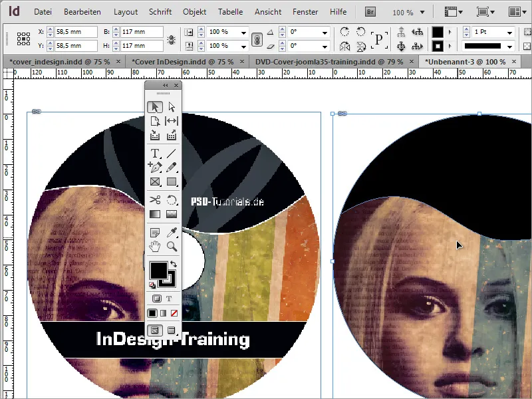Toggle constrain scaling proportions chain
Image resolution: width=532 pixels, height=399 pixels.
pyautogui.click(x=257, y=39)
